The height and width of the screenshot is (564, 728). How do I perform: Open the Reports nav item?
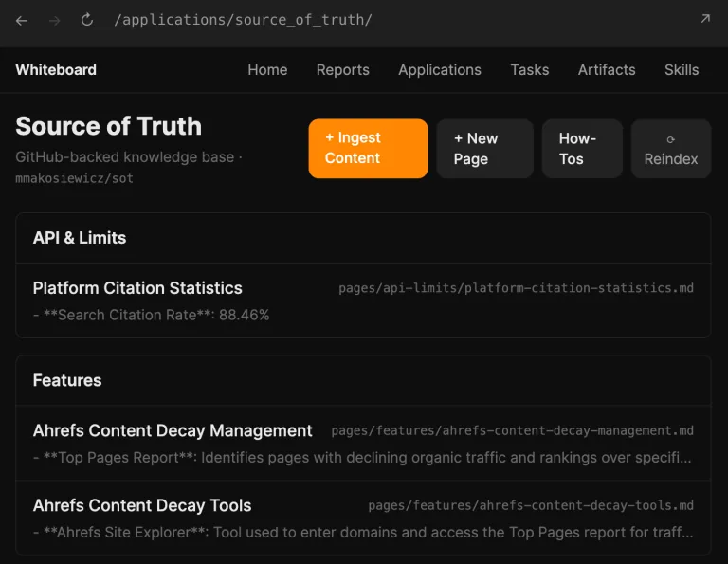(x=342, y=69)
